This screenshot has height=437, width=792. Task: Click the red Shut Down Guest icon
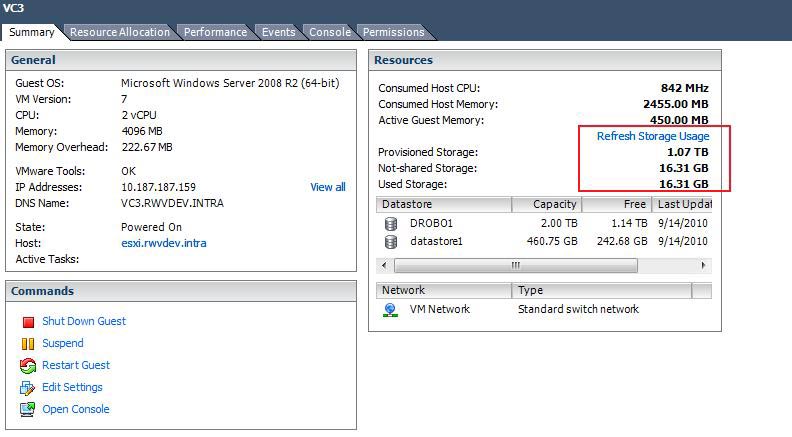[x=28, y=322]
